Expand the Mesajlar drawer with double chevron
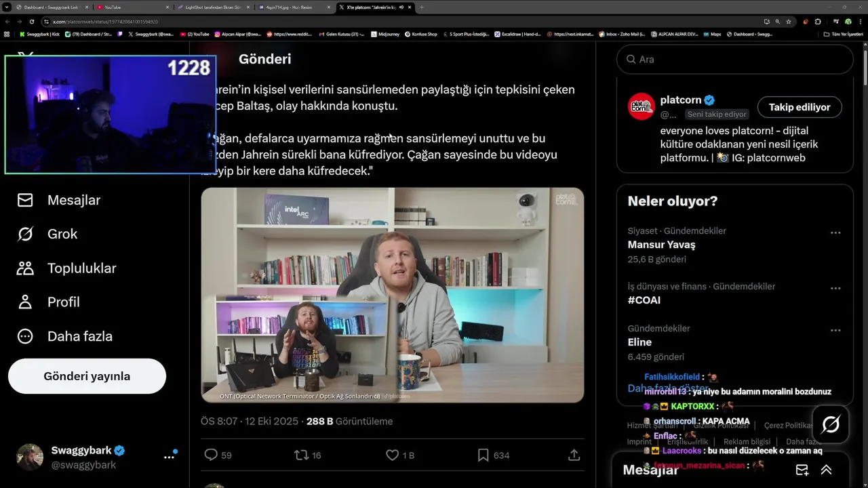Viewport: 868px width, 488px height. click(827, 470)
